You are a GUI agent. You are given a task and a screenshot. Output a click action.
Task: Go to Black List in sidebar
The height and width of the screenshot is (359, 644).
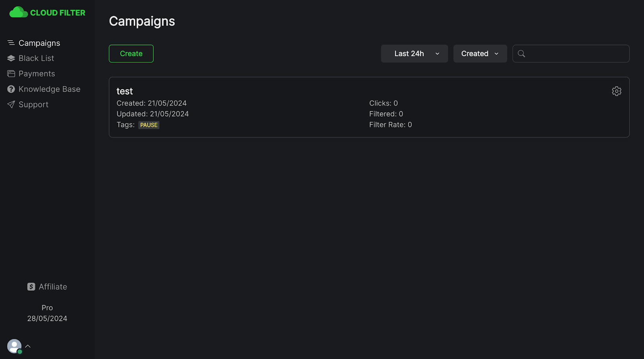tap(36, 58)
